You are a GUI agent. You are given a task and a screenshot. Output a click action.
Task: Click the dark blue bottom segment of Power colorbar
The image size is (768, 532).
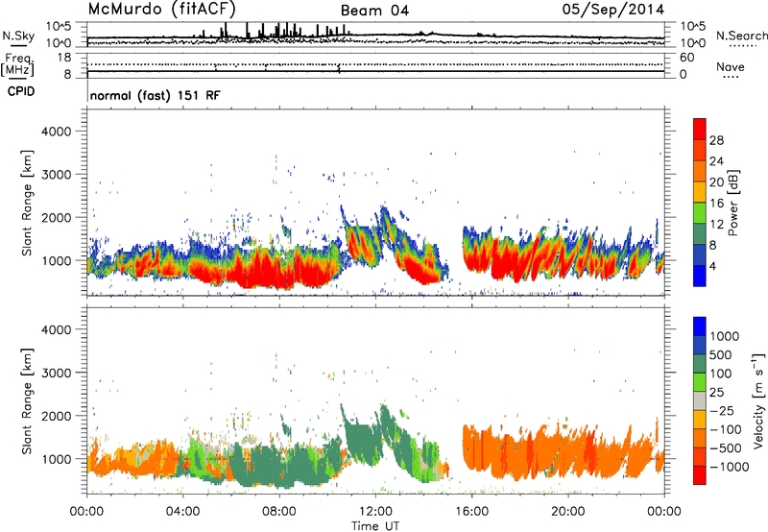pos(700,276)
